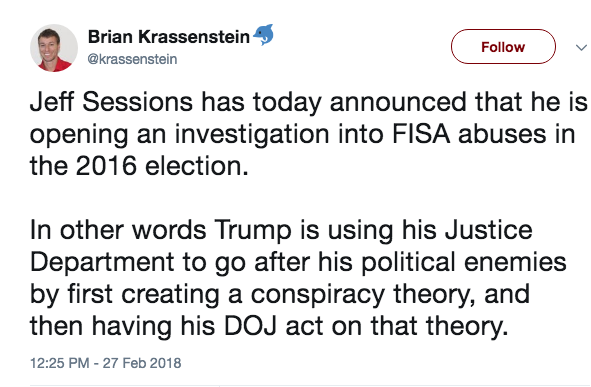Click the word 'Department' in the tweet
The height and width of the screenshot is (387, 591).
[x=102, y=263]
